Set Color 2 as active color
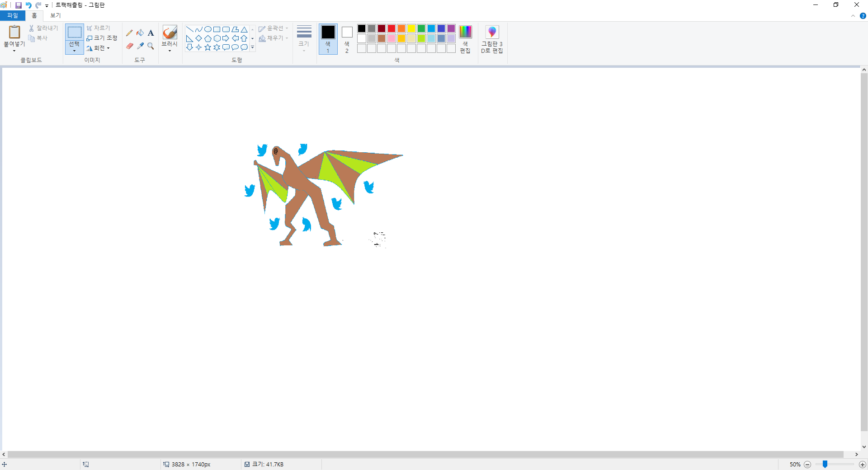This screenshot has height=470, width=868. [347, 39]
